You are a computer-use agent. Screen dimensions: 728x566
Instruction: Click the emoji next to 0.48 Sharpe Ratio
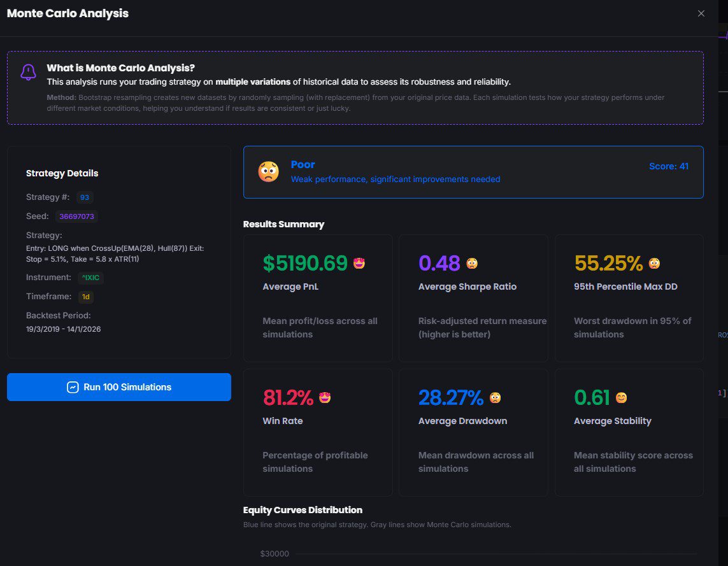(472, 263)
